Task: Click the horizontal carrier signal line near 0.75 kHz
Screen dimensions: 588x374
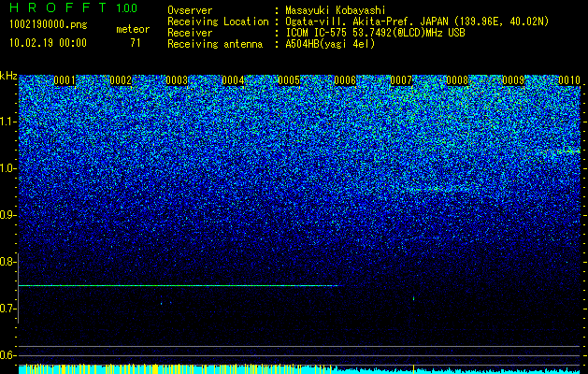Action: (x=179, y=286)
